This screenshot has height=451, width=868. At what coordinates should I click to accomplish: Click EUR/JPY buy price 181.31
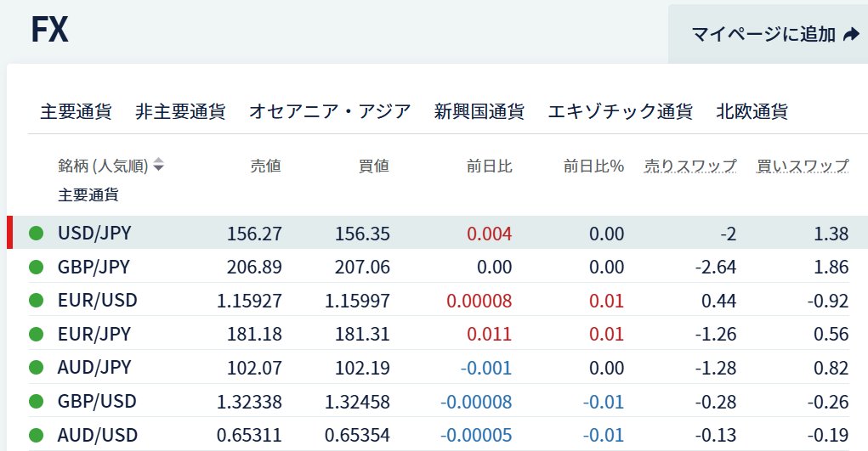coord(363,335)
